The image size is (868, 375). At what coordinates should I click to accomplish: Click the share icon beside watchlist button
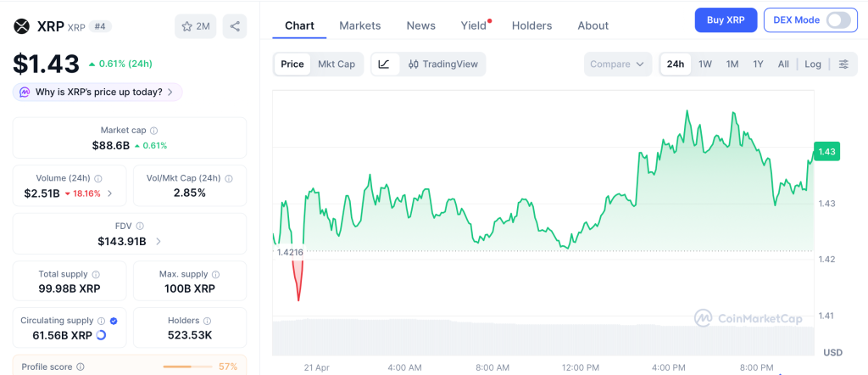pyautogui.click(x=235, y=26)
